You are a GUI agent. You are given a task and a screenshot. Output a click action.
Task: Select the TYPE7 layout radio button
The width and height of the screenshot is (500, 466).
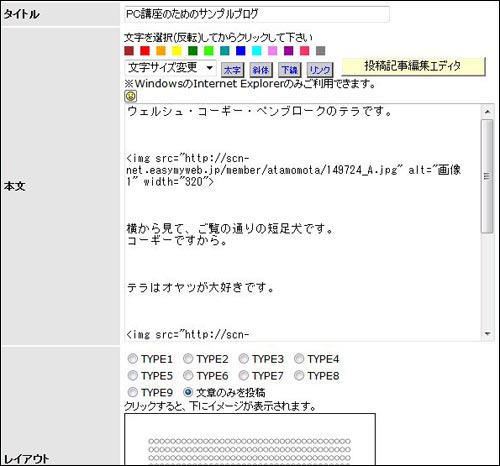coord(243,376)
